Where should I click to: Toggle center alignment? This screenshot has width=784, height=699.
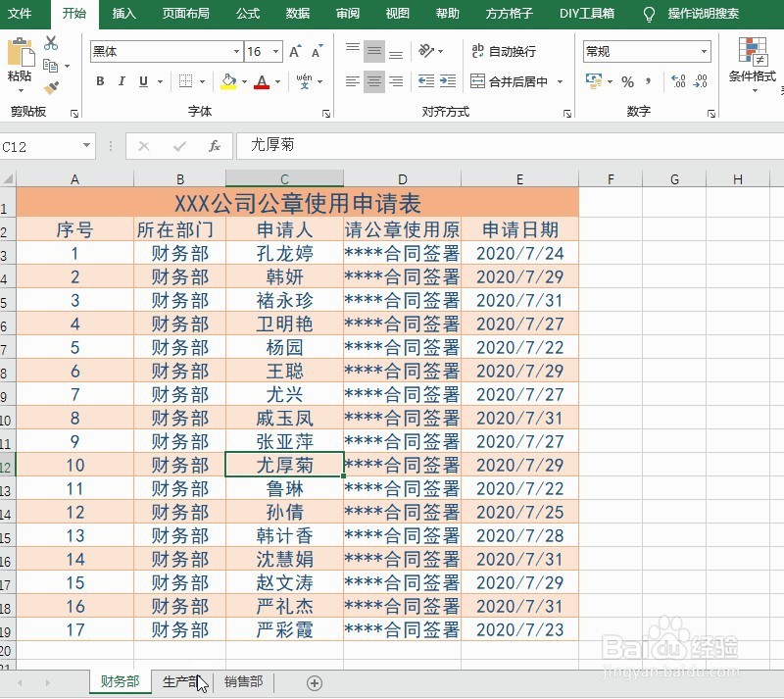(373, 80)
